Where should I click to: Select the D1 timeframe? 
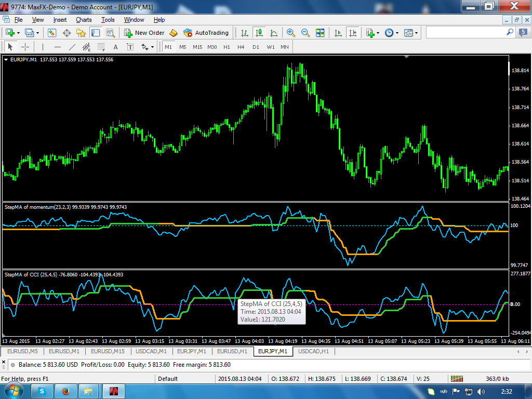pyautogui.click(x=256, y=47)
